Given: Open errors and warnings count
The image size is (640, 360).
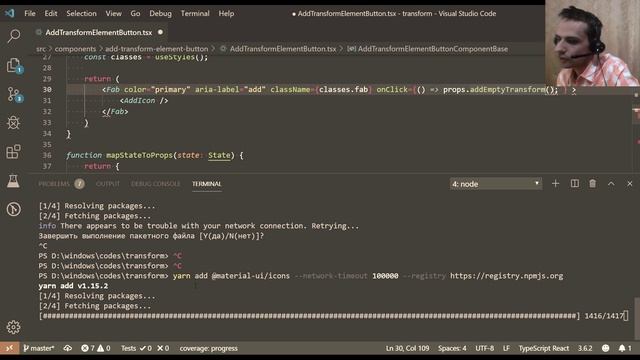Looking at the screenshot, I should point(96,348).
